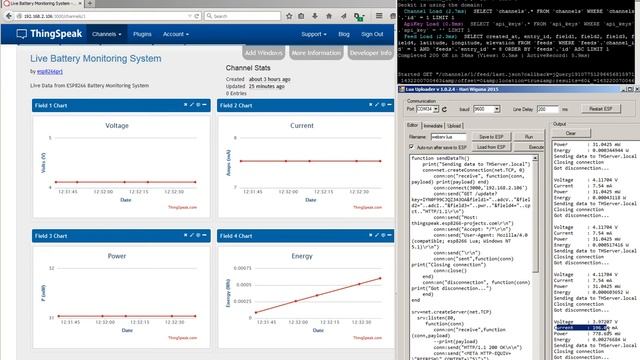Reload the page in the address bar
Screen dimensions: 640x360
pyautogui.click(x=197, y=16)
